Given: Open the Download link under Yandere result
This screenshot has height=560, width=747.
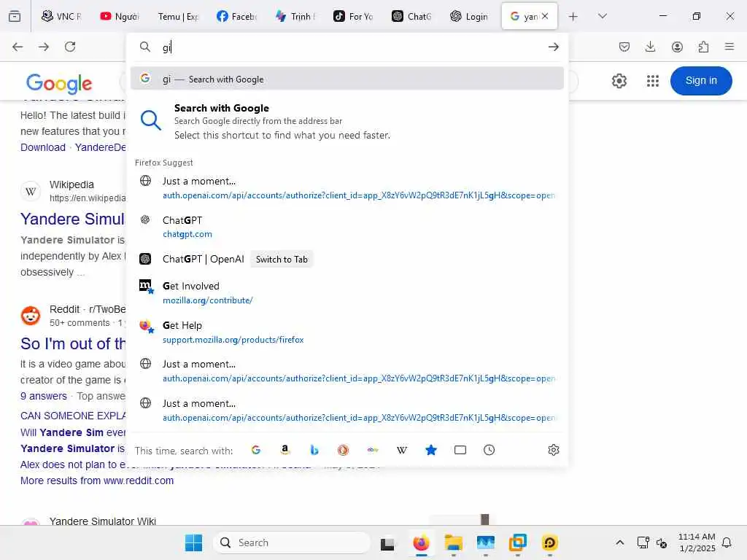Looking at the screenshot, I should coord(43,147).
